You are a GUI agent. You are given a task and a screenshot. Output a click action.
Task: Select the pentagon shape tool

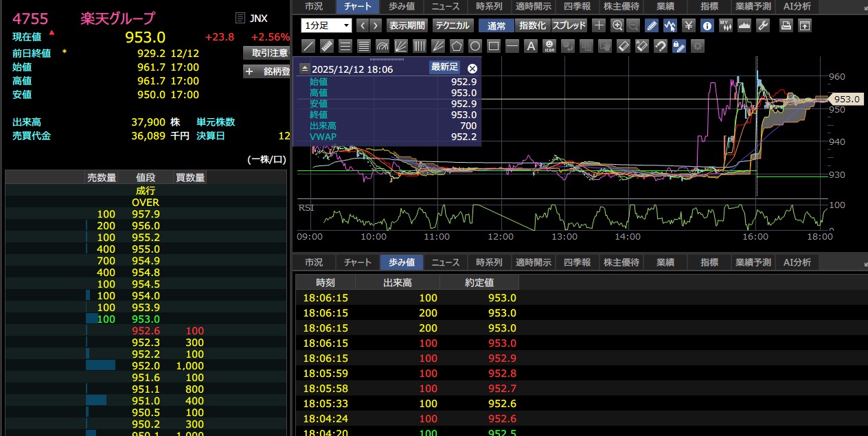point(456,47)
